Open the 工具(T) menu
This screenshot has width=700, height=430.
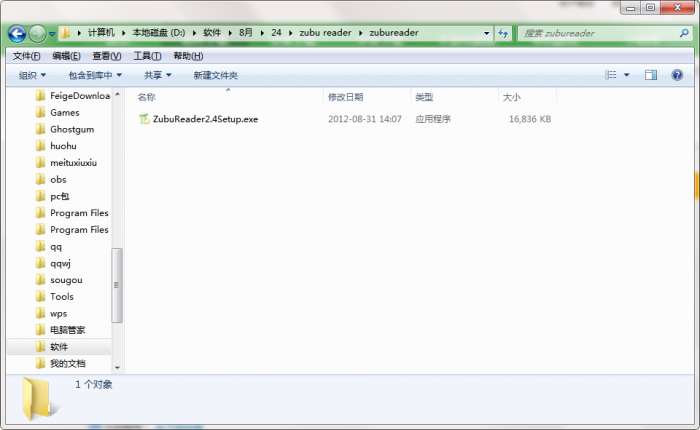coord(147,56)
